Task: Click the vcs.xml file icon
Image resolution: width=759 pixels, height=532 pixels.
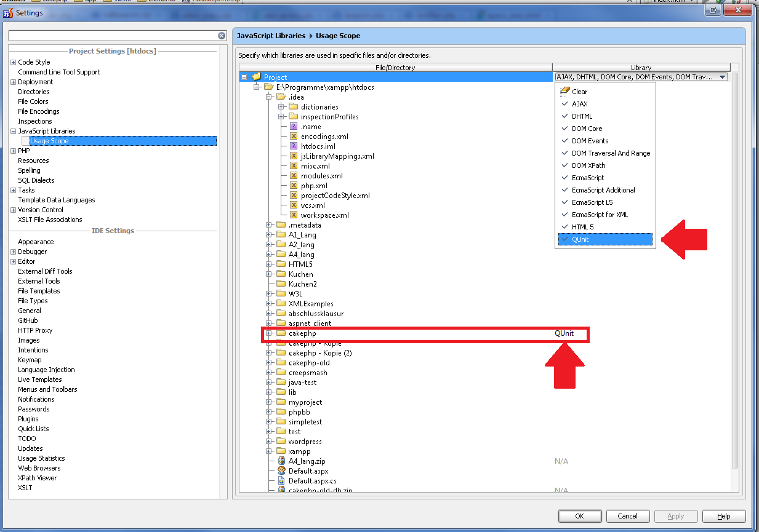Action: coord(294,205)
